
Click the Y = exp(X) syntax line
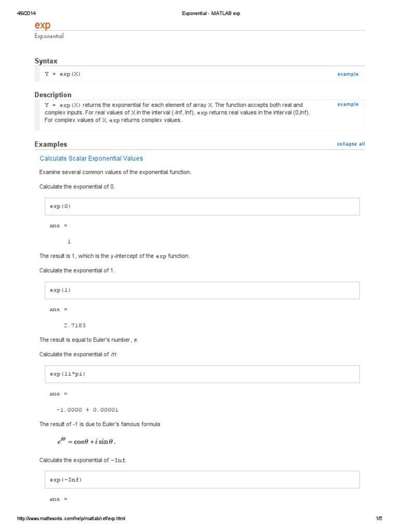(x=63, y=74)
